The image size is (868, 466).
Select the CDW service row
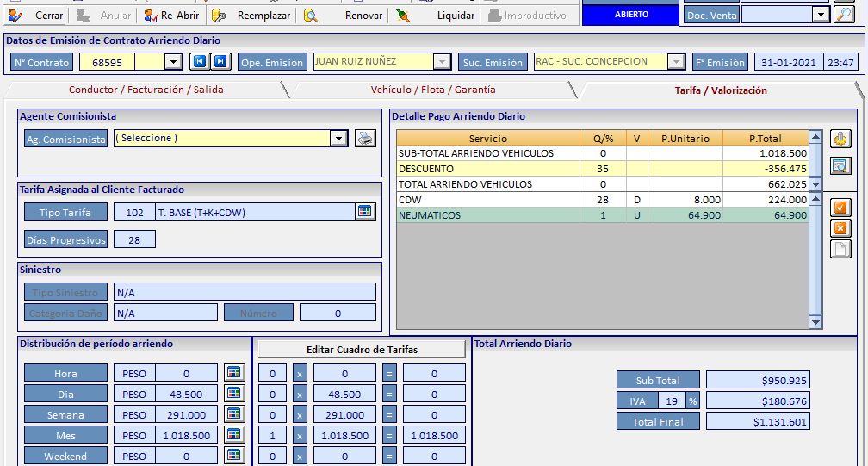pyautogui.click(x=602, y=200)
